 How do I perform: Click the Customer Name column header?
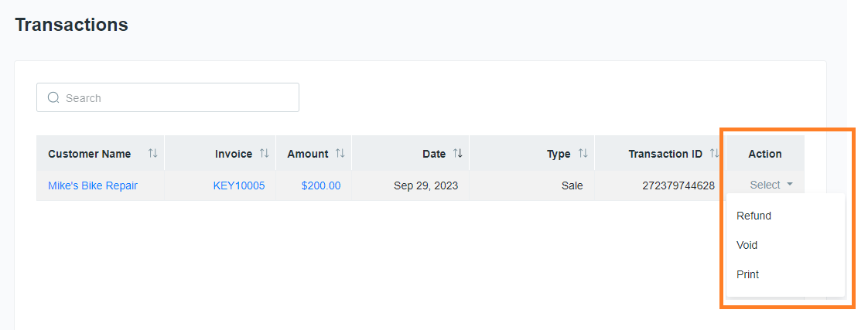point(90,154)
